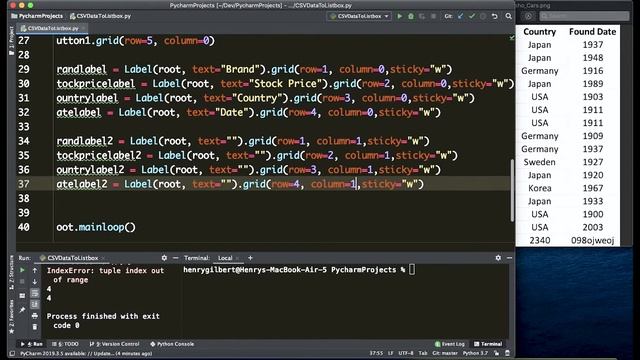Click the editor vertical scrollbar thumb
The width and height of the screenshot is (640, 360).
[x=511, y=190]
